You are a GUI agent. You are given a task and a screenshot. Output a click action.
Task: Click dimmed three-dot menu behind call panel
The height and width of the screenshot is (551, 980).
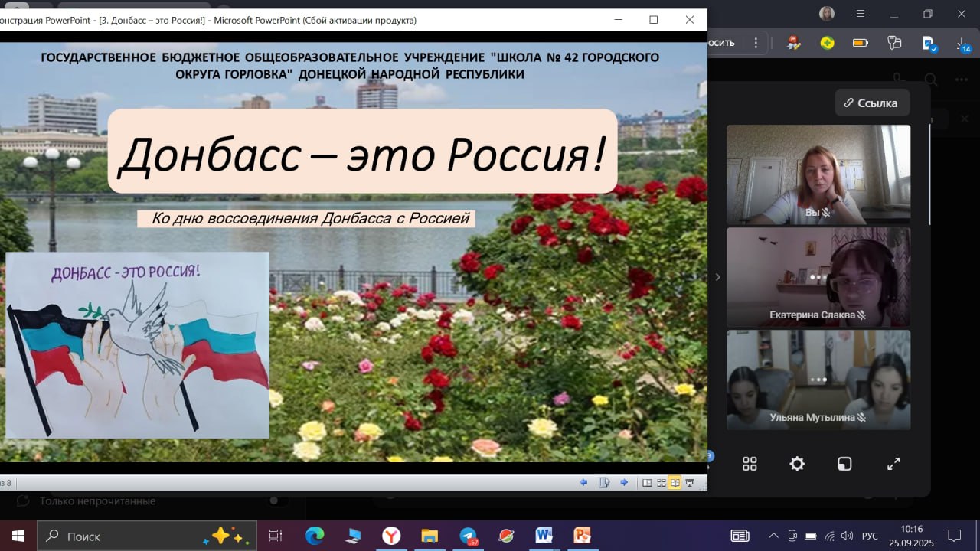coord(962,80)
